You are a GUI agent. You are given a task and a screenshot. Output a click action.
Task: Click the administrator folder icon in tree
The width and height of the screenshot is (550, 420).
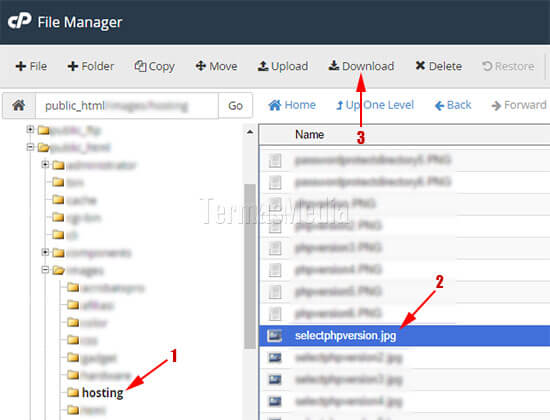pos(58,165)
